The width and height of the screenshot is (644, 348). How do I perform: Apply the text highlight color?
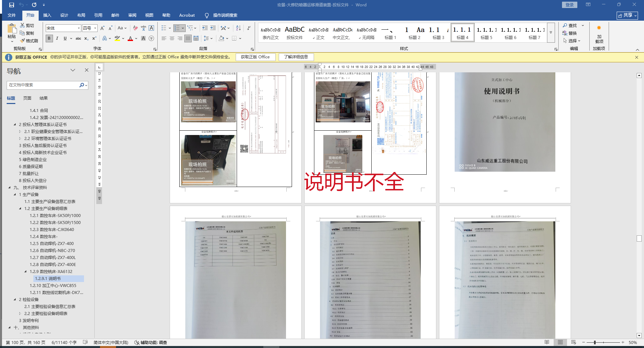coord(117,38)
